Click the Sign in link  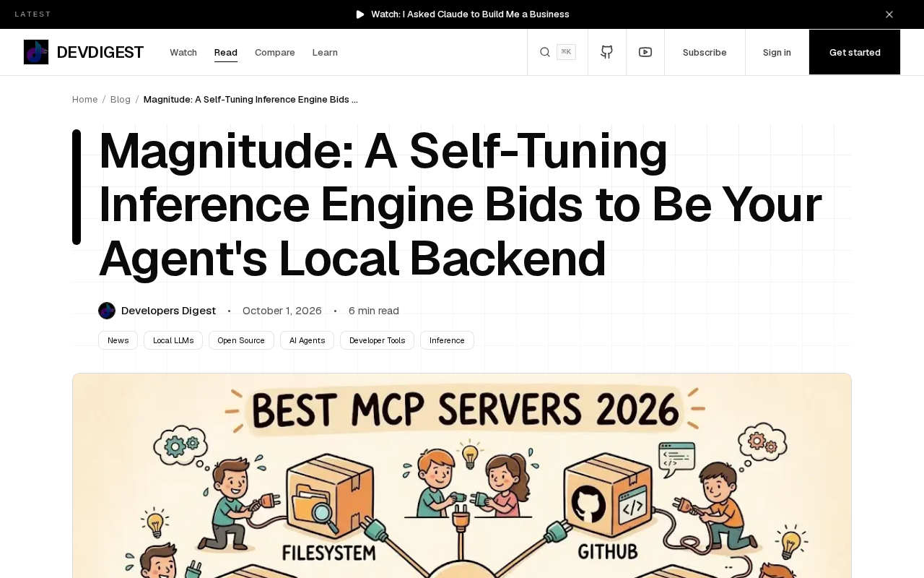point(777,53)
